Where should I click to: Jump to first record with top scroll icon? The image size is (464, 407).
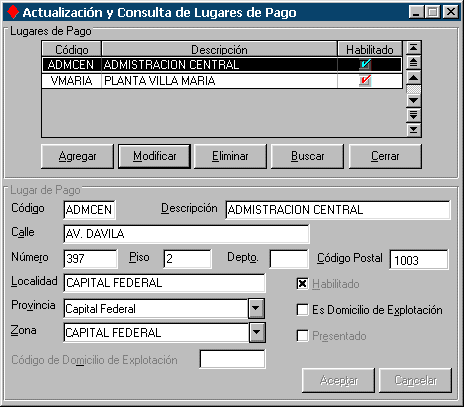pos(413,48)
